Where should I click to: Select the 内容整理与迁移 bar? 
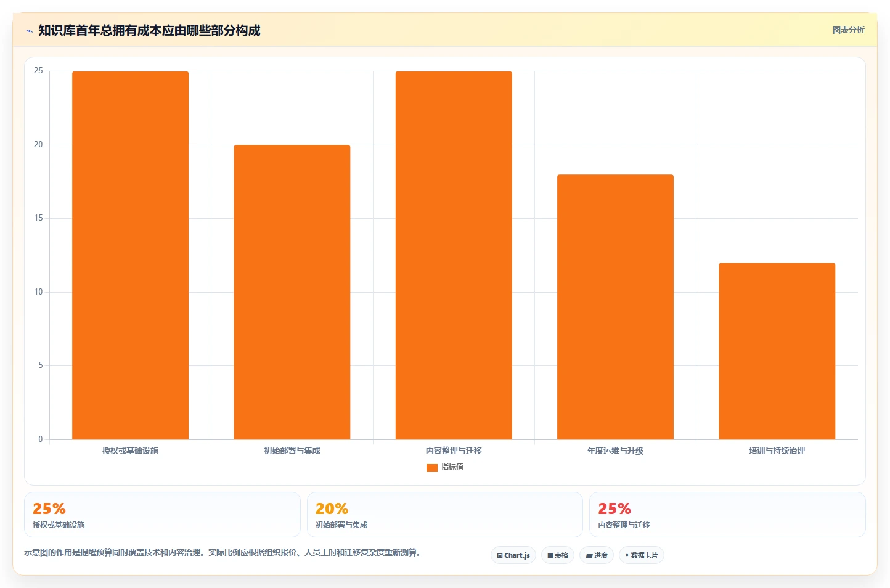pyautogui.click(x=454, y=255)
